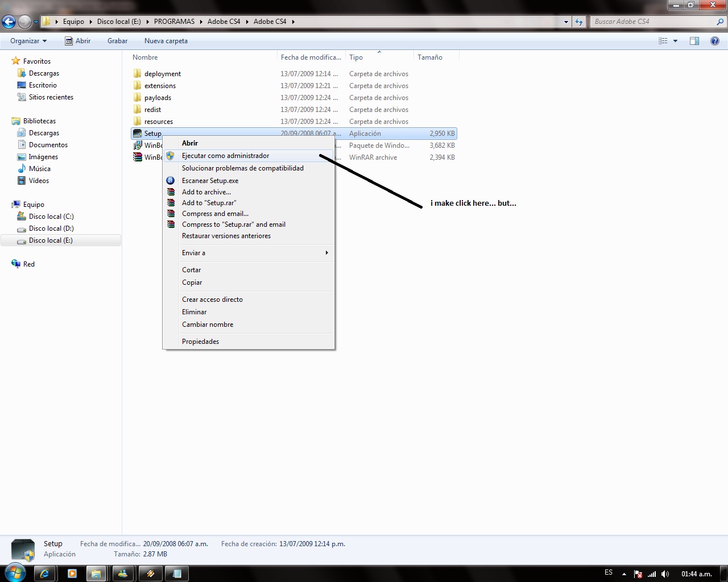Choose Add to archive... in the context menu
This screenshot has height=582, width=728.
(249, 192)
